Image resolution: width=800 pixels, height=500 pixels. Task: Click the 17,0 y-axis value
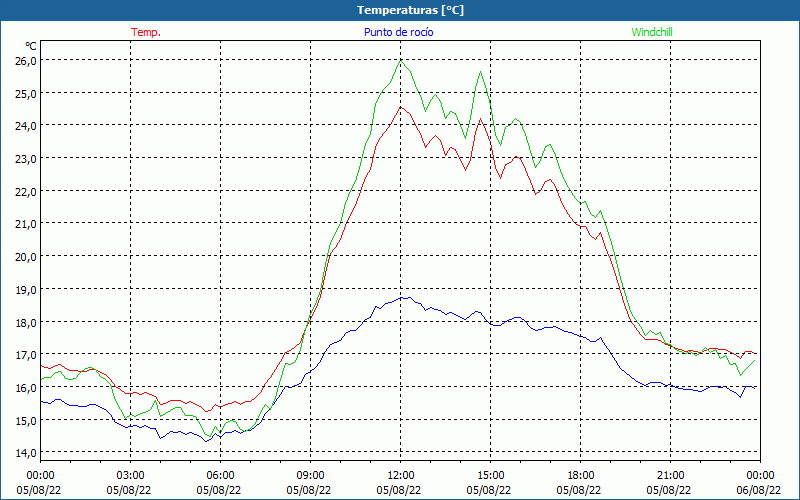tap(26, 355)
